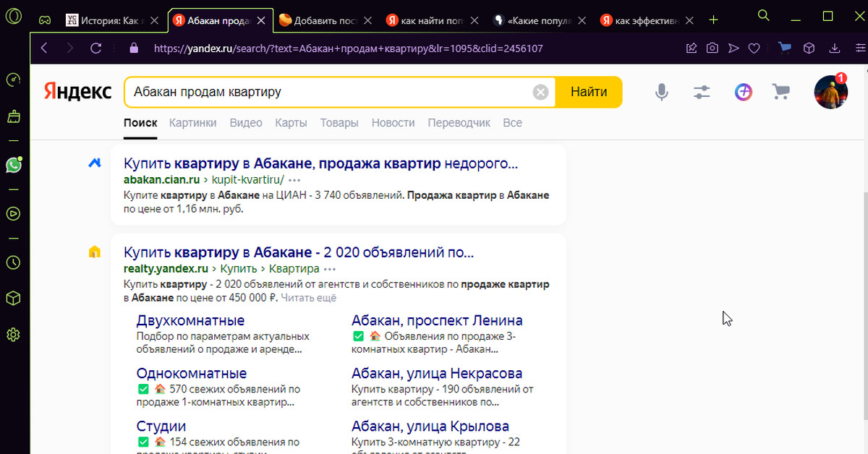The height and width of the screenshot is (454, 868).
Task: Open Yandex Market cart icon
Action: 780,92
